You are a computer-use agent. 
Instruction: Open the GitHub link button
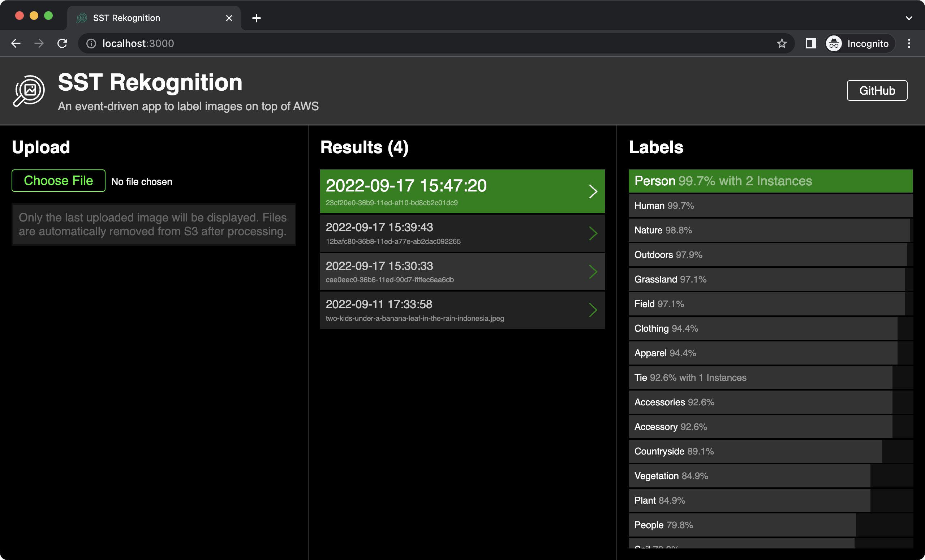[x=877, y=90]
